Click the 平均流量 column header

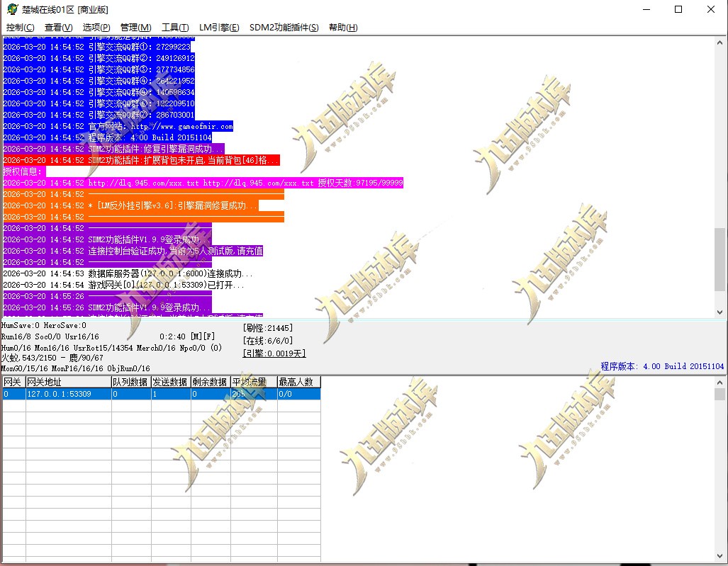pos(254,382)
